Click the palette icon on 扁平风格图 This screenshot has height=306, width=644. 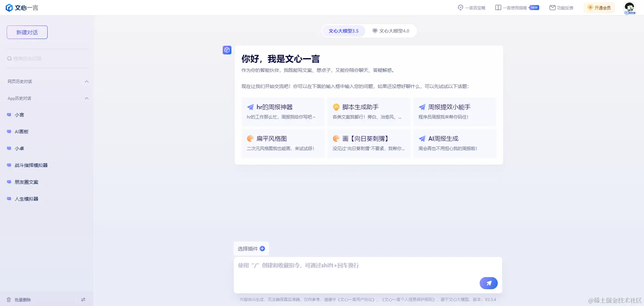click(x=250, y=139)
